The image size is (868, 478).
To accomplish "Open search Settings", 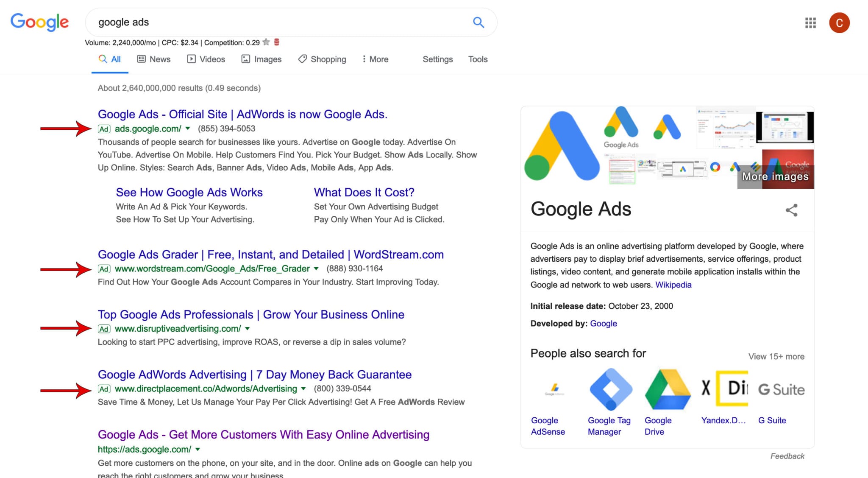I will 437,59.
